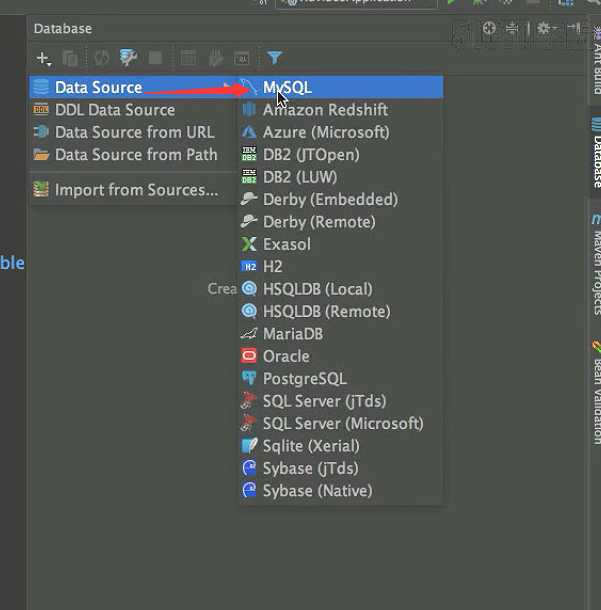Click the collapse all icon in header
This screenshot has width=601, height=610.
pyautogui.click(x=512, y=28)
